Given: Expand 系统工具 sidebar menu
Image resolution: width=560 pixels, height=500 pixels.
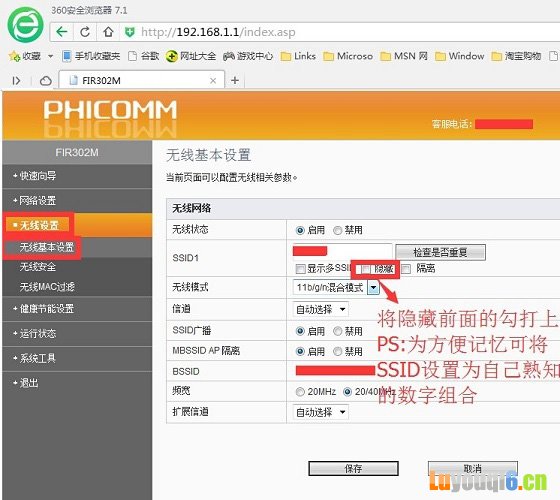Looking at the screenshot, I should [x=34, y=358].
